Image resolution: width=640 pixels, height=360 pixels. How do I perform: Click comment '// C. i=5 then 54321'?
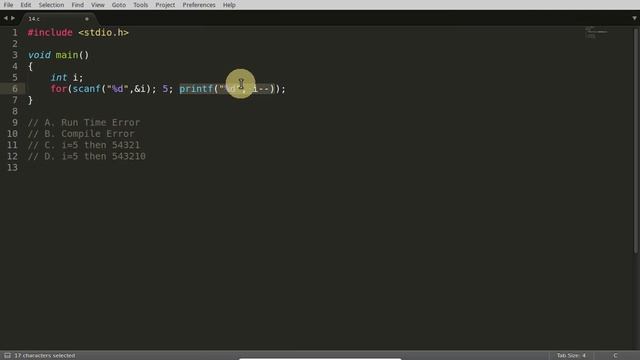point(84,145)
